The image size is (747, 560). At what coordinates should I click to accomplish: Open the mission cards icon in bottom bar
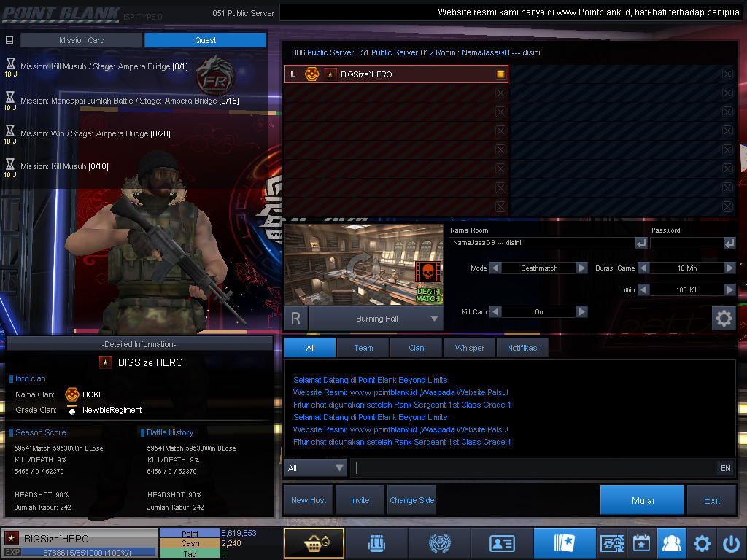pos(564,543)
